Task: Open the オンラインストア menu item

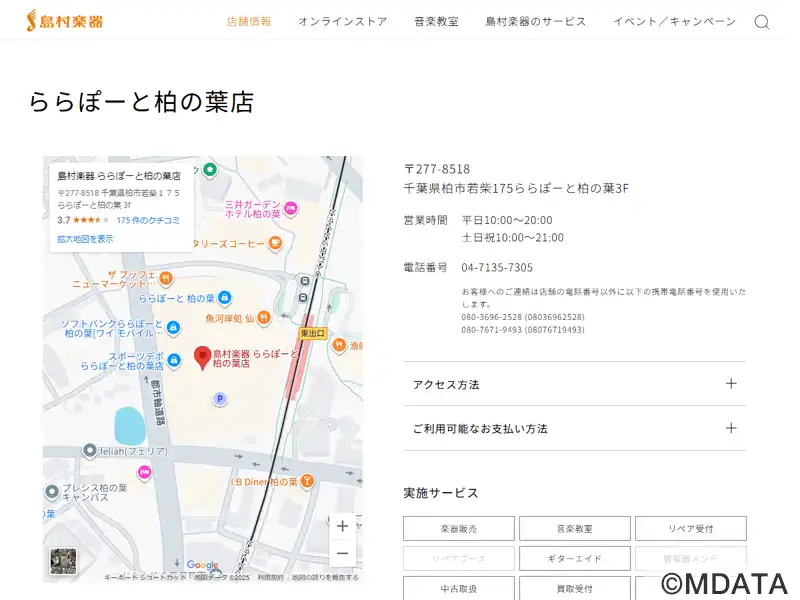Action: pos(342,21)
